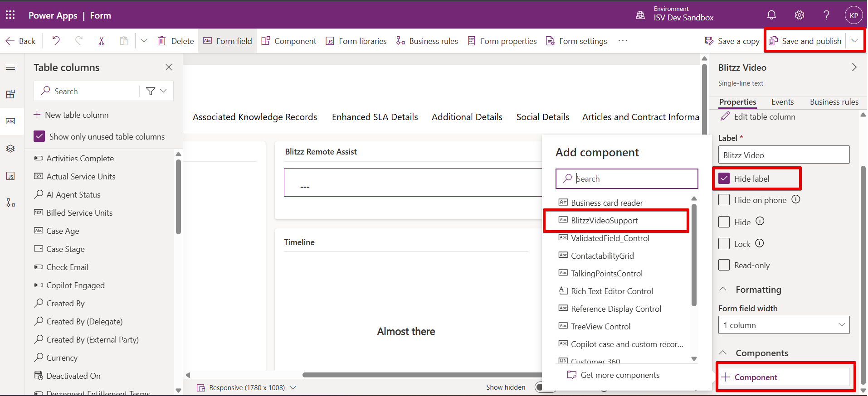The width and height of the screenshot is (868, 396).
Task: Open the Business rules icon in left rail
Action: click(10, 203)
